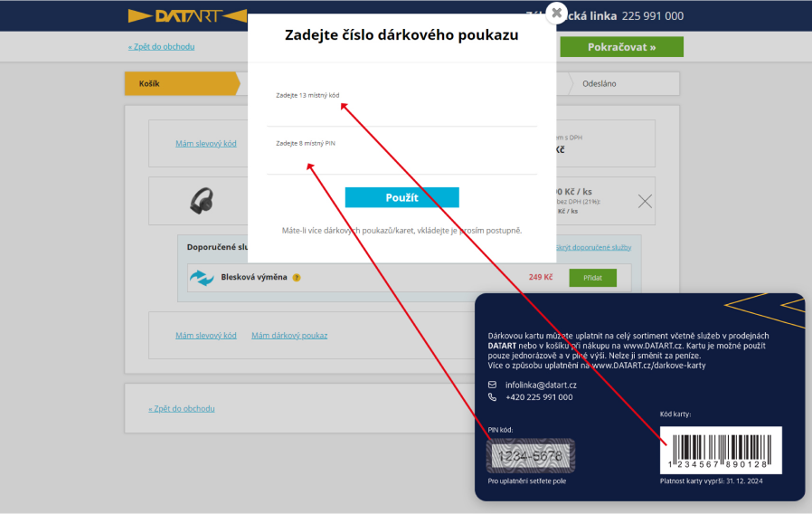Click the Blesková výměna arrows icon

point(201,277)
